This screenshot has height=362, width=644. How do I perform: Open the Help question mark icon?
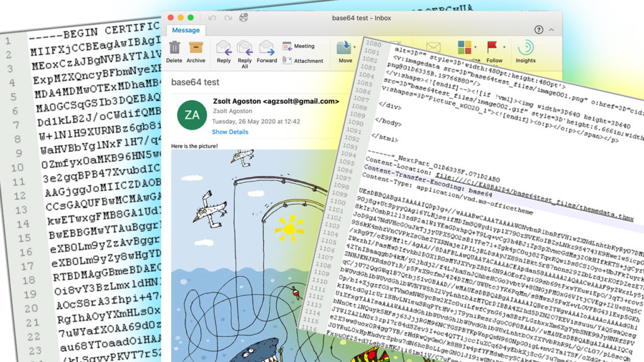pos(538,30)
